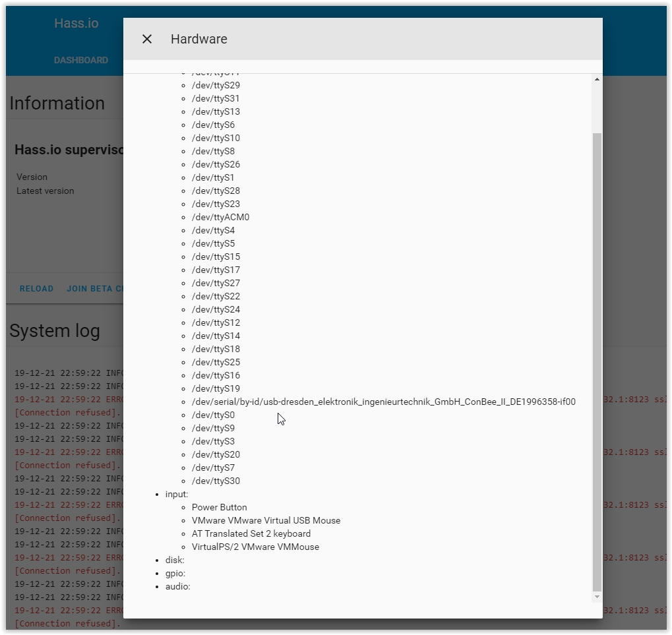Select the ConBee_II USB serial device path
Viewport: 672px width, 635px height.
point(384,402)
